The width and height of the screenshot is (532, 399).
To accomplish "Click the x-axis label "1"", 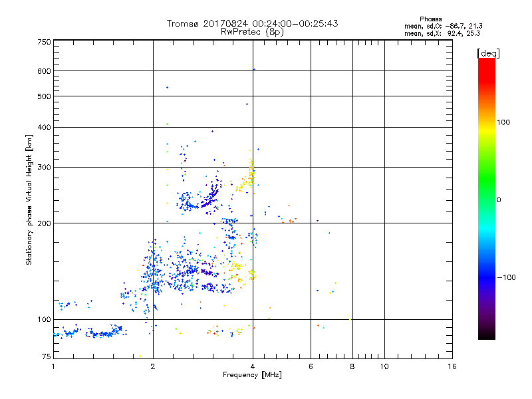I will click(x=53, y=366).
